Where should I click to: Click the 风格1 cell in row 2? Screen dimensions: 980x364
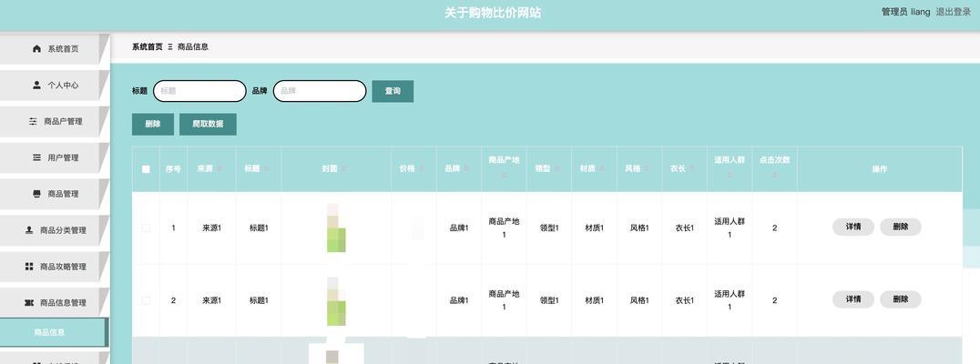click(639, 301)
